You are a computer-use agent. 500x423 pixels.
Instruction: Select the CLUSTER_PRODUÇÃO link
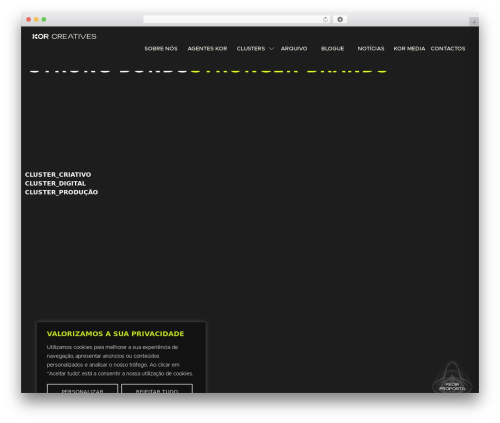(x=61, y=192)
